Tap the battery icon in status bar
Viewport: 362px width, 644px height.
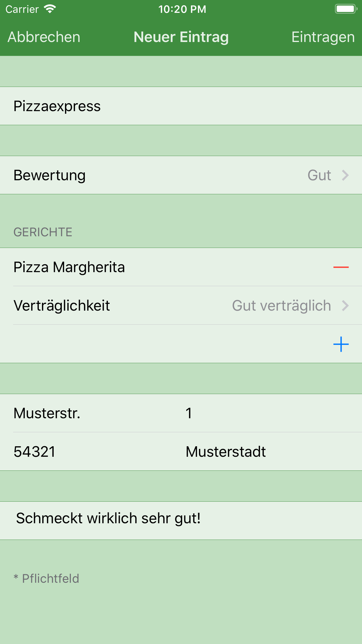click(x=346, y=9)
